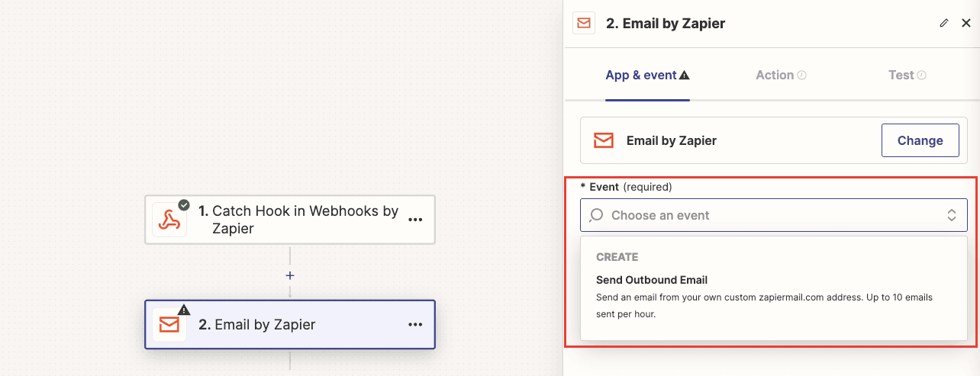Toggle the Event dropdown chevron arrows

click(x=952, y=216)
